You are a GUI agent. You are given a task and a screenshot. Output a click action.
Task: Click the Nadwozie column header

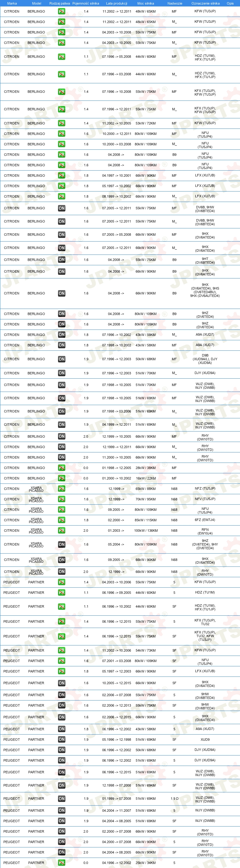(x=175, y=3)
